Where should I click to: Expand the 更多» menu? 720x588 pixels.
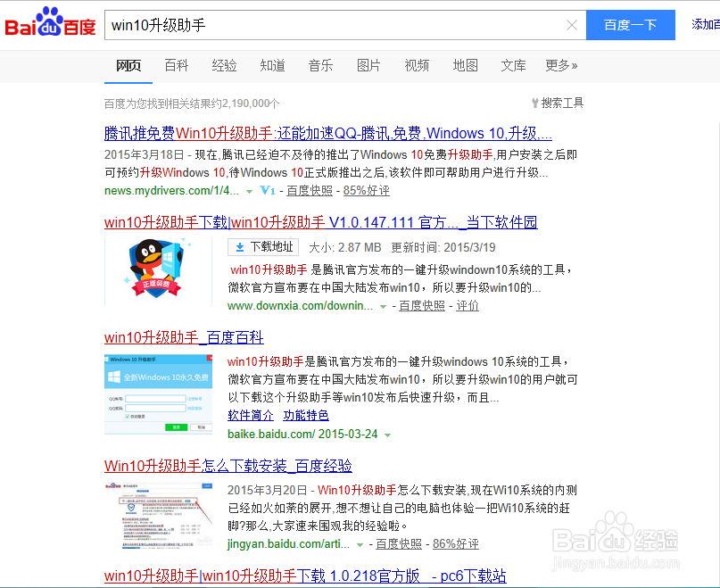point(561,66)
